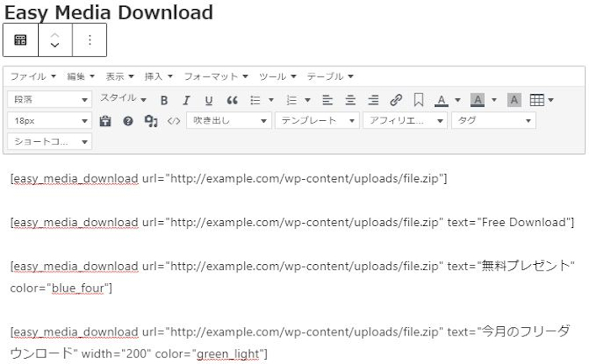Open the タグ dropdown
Image resolution: width=589 pixels, height=364 pixels.
494,121
